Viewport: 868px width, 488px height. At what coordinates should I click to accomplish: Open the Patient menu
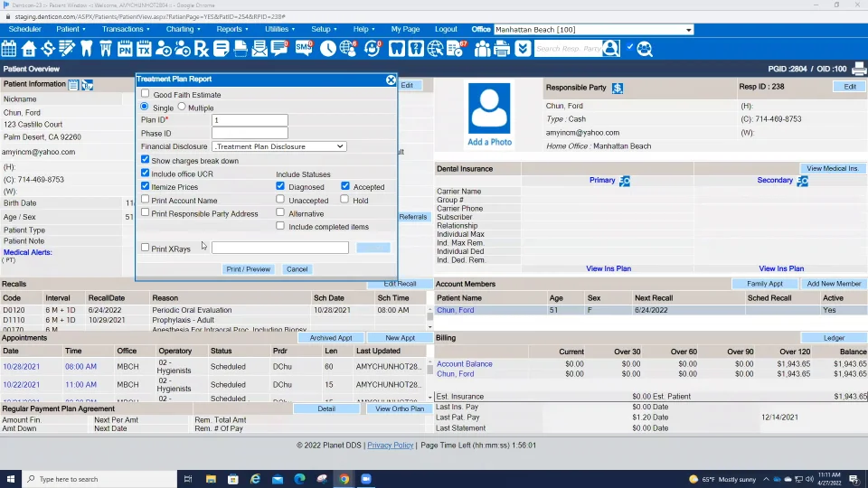coord(71,29)
